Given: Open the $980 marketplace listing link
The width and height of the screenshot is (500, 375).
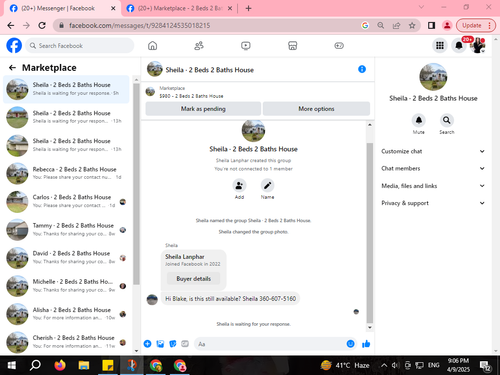Looking at the screenshot, I should pos(191,96).
